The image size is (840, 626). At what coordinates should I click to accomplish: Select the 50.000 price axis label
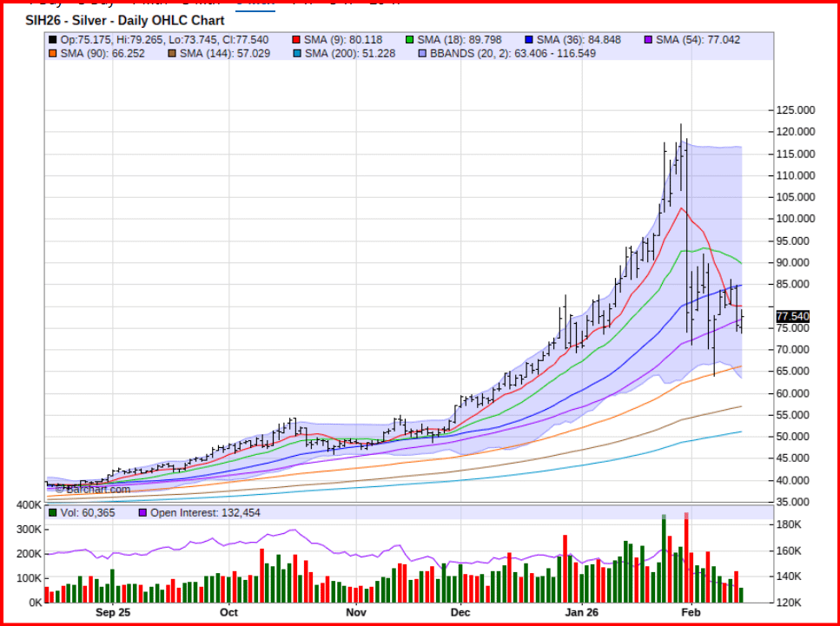pyautogui.click(x=793, y=437)
